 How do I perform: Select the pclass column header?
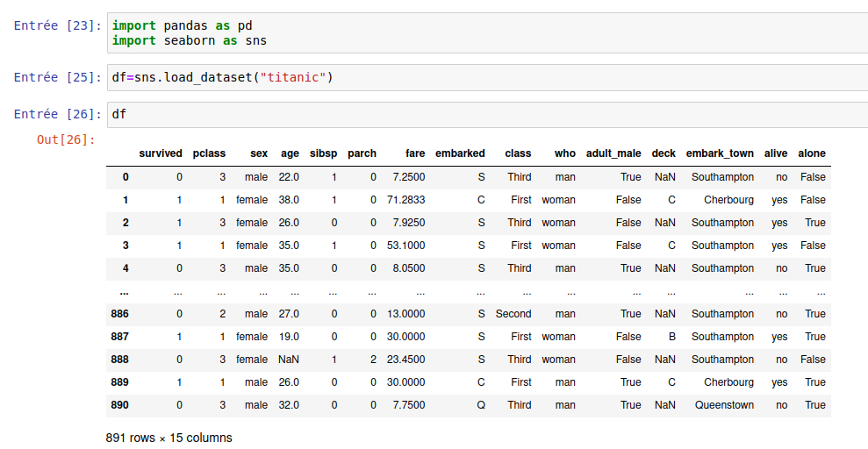coord(209,153)
